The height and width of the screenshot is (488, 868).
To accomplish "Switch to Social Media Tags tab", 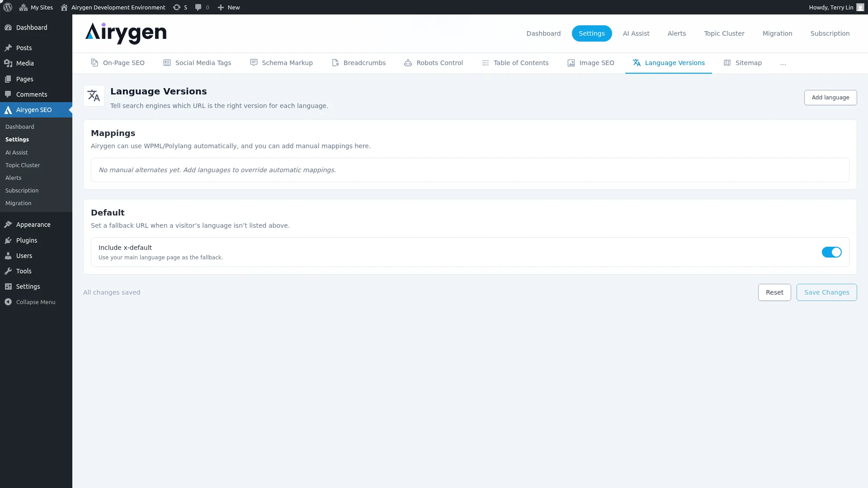I will click(x=197, y=63).
